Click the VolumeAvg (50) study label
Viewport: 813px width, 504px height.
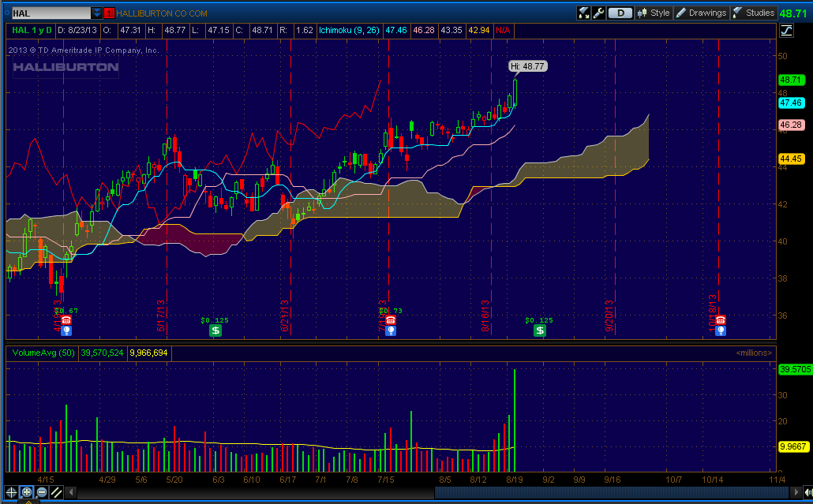[x=43, y=353]
